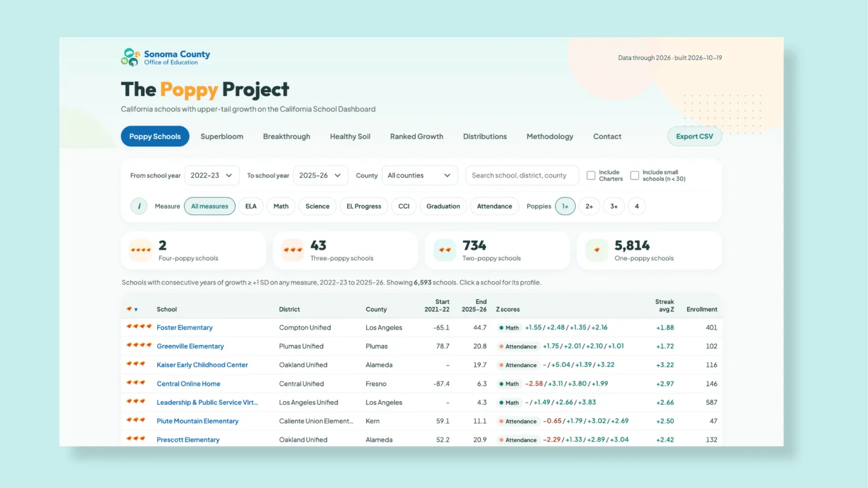The height and width of the screenshot is (488, 868).
Task: Filter by the Graduation measure chip
Action: tap(443, 206)
